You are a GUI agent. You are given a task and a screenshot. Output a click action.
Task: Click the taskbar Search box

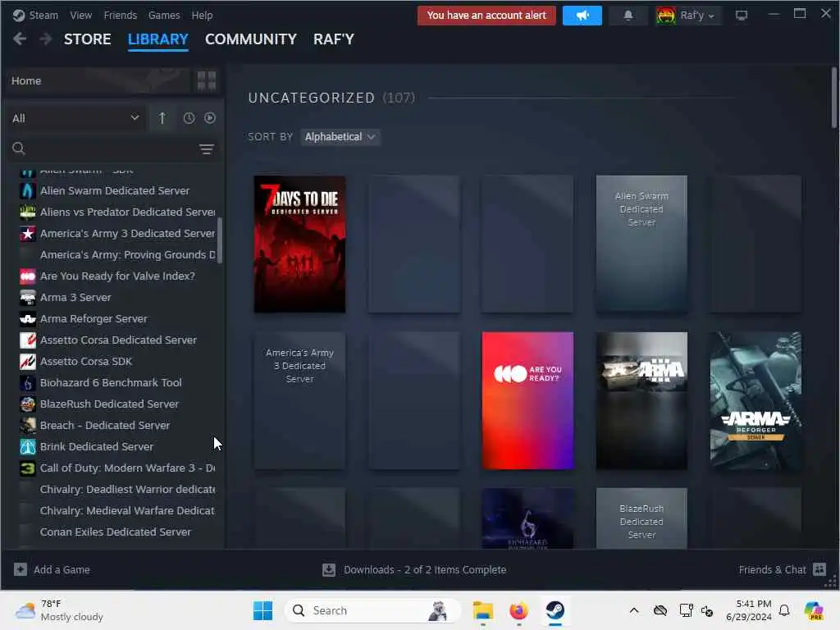[373, 610]
